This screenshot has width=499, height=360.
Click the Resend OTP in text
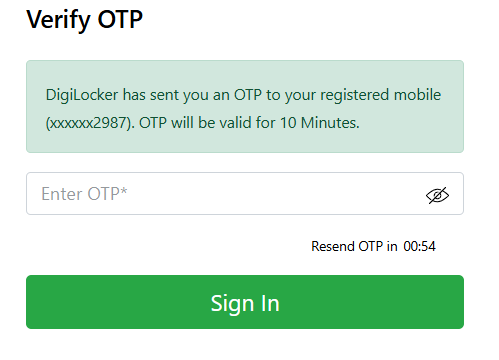(x=354, y=246)
